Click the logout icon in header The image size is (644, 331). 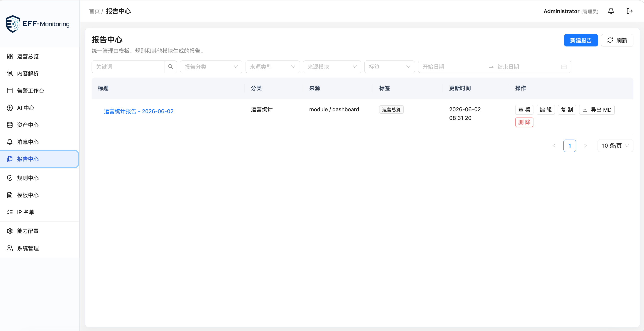coord(630,11)
